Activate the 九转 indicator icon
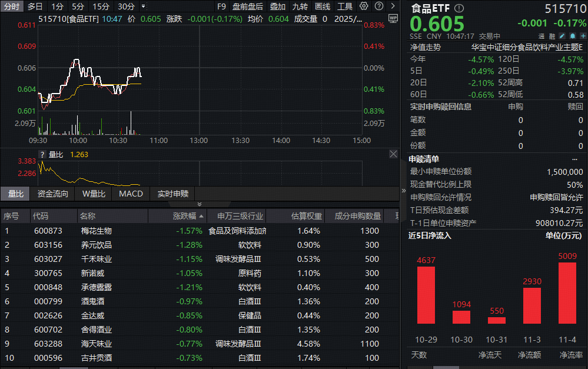This screenshot has height=369, width=588. click(300, 6)
